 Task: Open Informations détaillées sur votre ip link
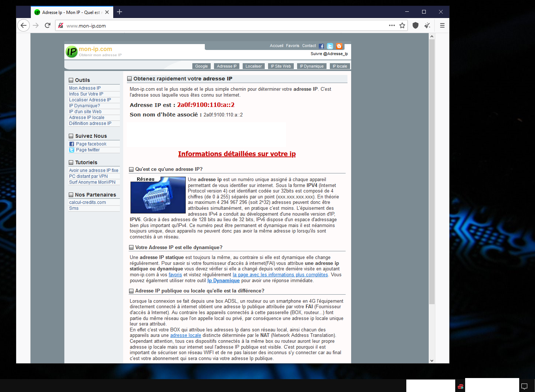(237, 154)
